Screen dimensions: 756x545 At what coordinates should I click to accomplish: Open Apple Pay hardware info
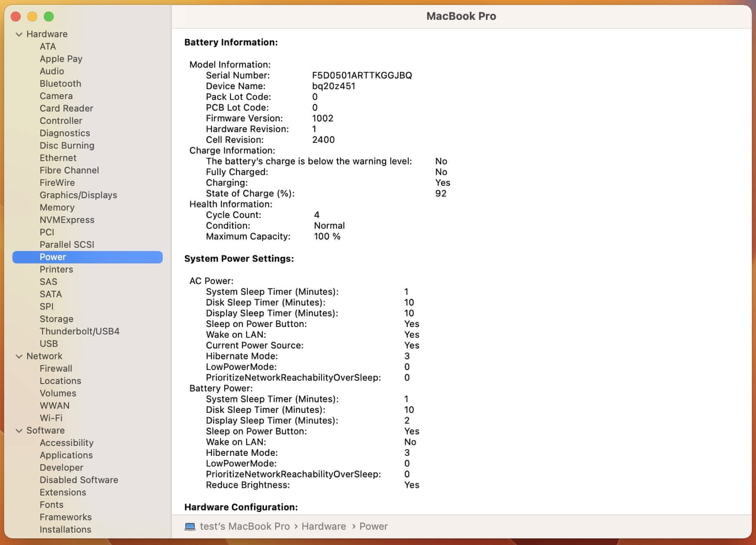pyautogui.click(x=61, y=59)
